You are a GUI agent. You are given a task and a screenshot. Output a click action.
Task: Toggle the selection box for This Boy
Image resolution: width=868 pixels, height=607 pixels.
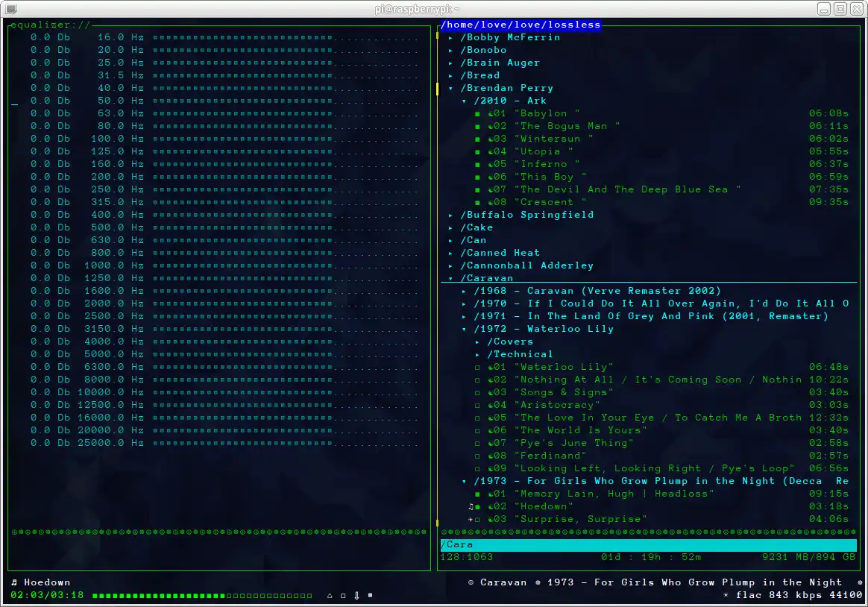click(477, 177)
